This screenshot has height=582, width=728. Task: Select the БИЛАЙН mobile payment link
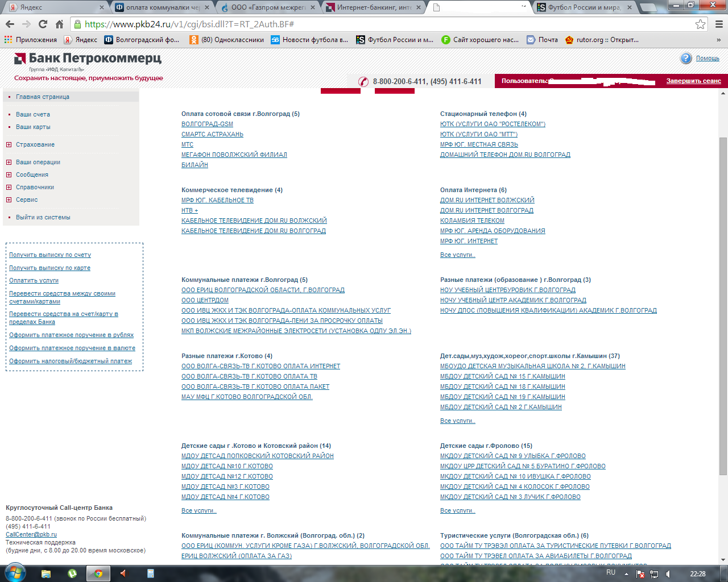tap(195, 165)
